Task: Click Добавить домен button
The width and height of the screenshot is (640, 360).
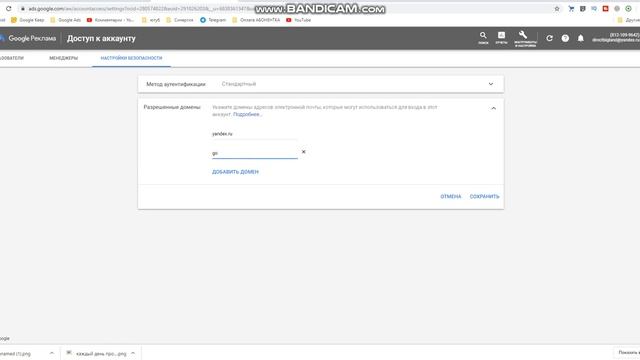Action: (235, 172)
